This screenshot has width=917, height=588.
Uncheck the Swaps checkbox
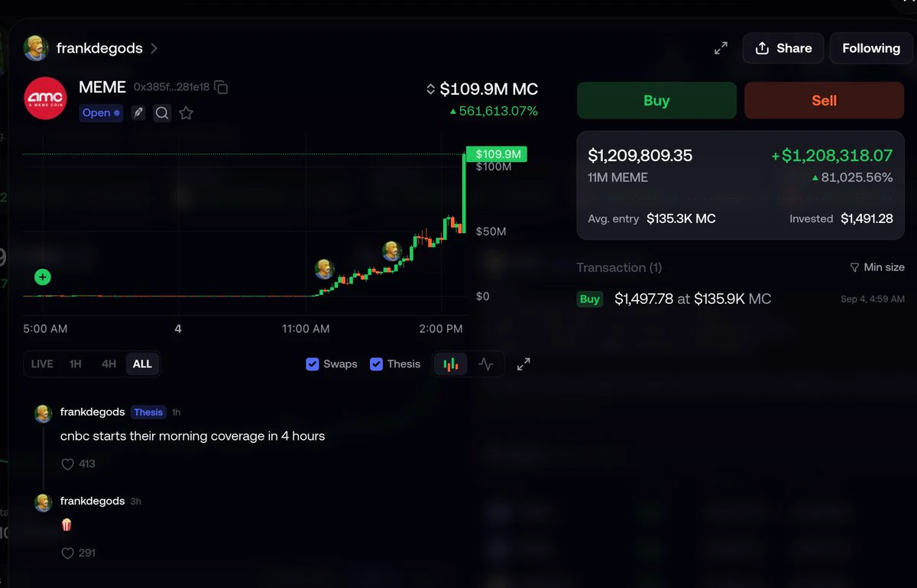pos(312,363)
